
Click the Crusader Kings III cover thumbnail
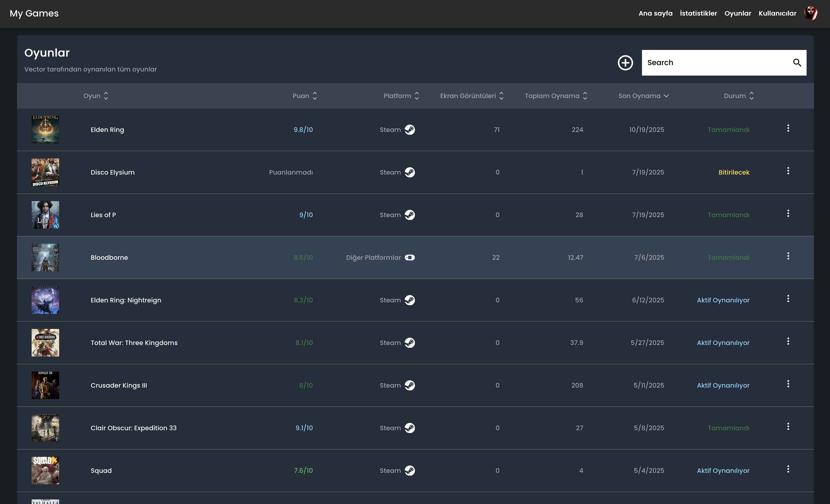click(45, 386)
